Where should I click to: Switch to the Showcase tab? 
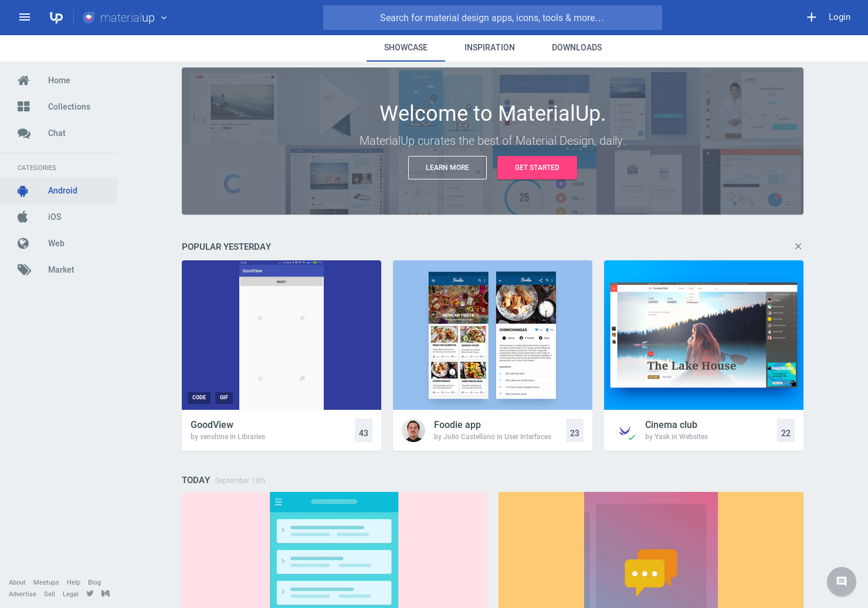click(x=406, y=47)
